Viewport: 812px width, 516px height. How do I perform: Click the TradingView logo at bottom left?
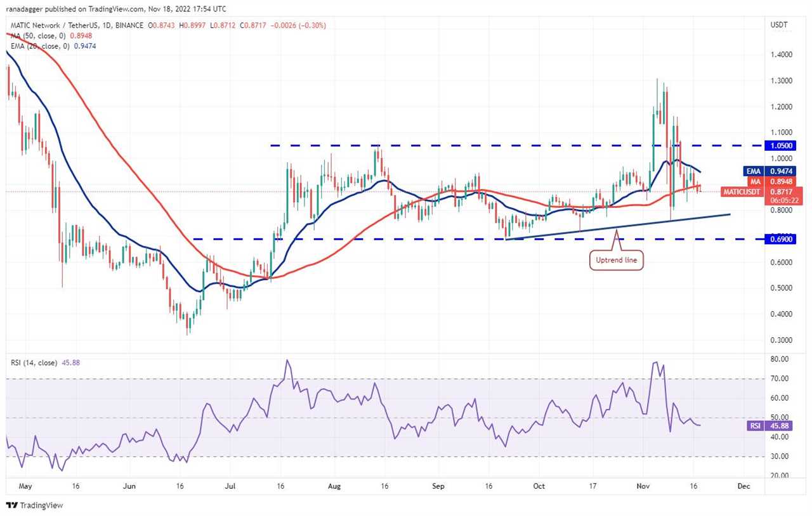[35, 505]
